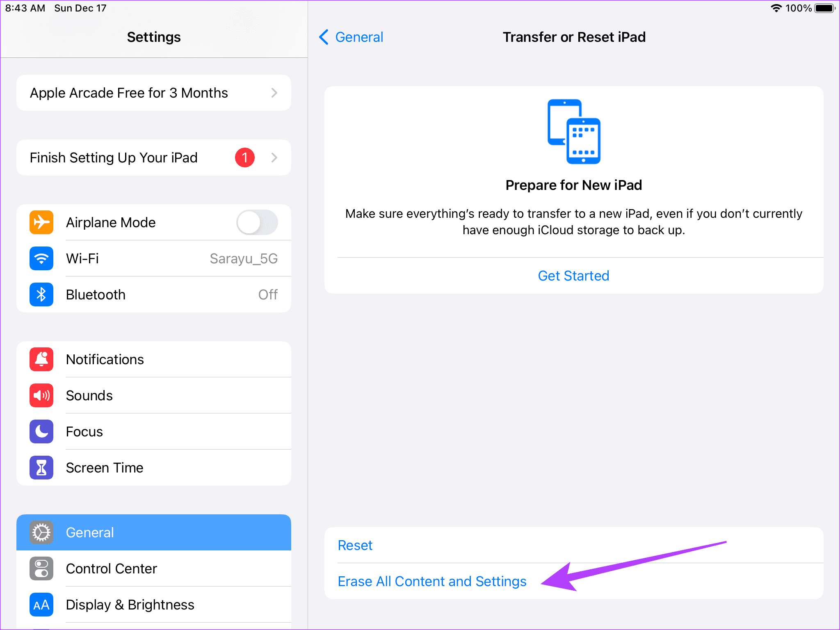Tap the Focus mode icon
Screen dimensions: 840x630
click(x=41, y=431)
